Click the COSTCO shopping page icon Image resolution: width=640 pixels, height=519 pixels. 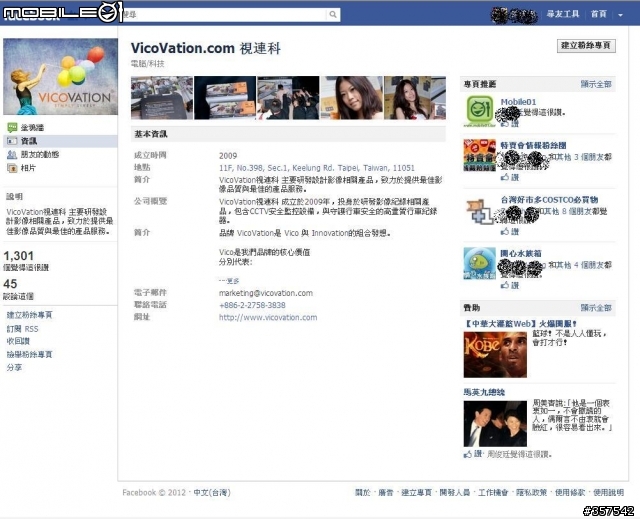pyautogui.click(x=480, y=210)
